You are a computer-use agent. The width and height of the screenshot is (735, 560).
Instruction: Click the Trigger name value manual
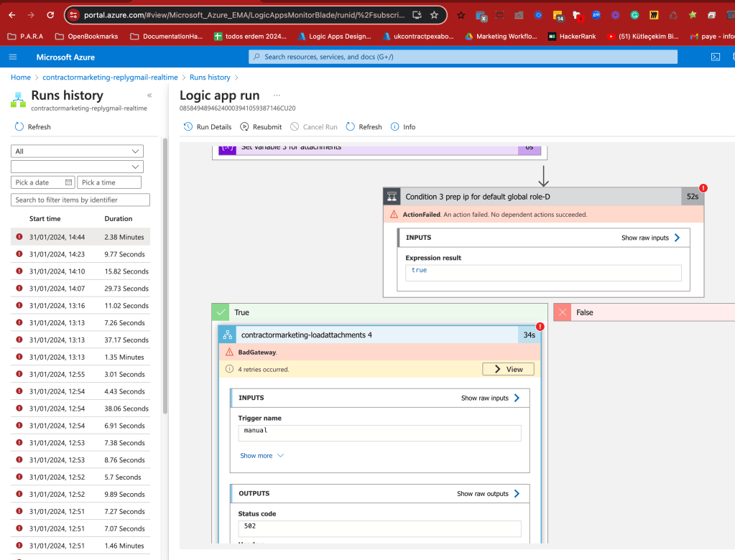pos(379,433)
